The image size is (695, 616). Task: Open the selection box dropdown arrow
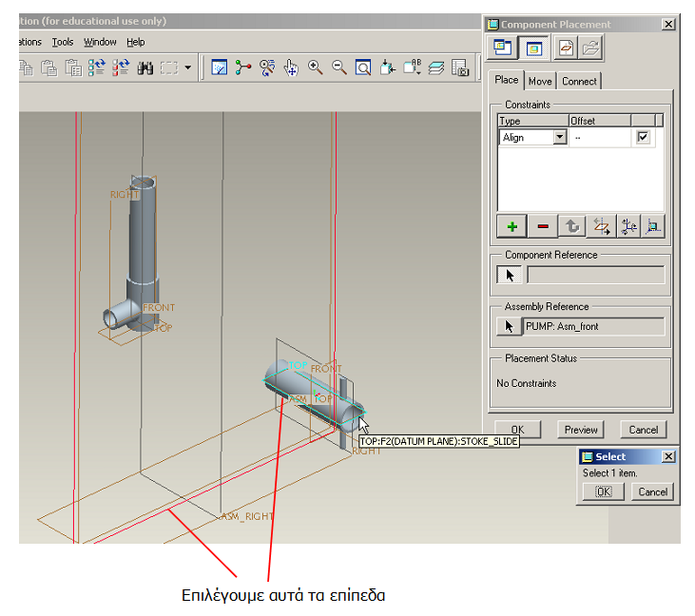(188, 67)
